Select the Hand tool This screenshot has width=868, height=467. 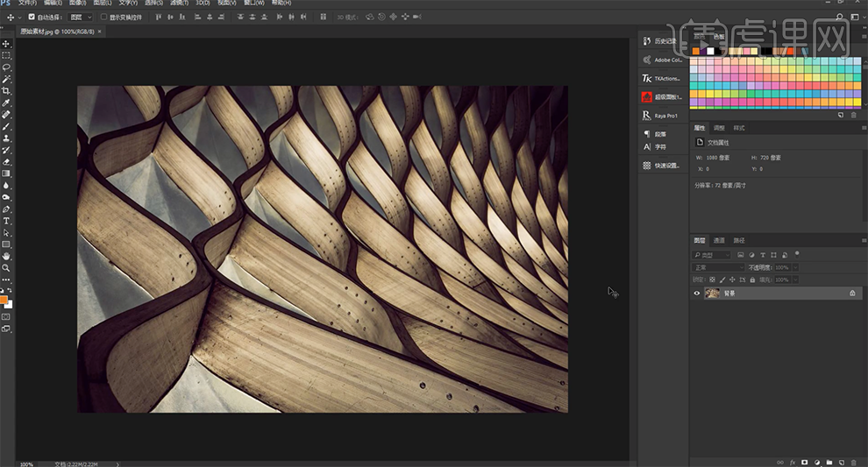tap(6, 256)
